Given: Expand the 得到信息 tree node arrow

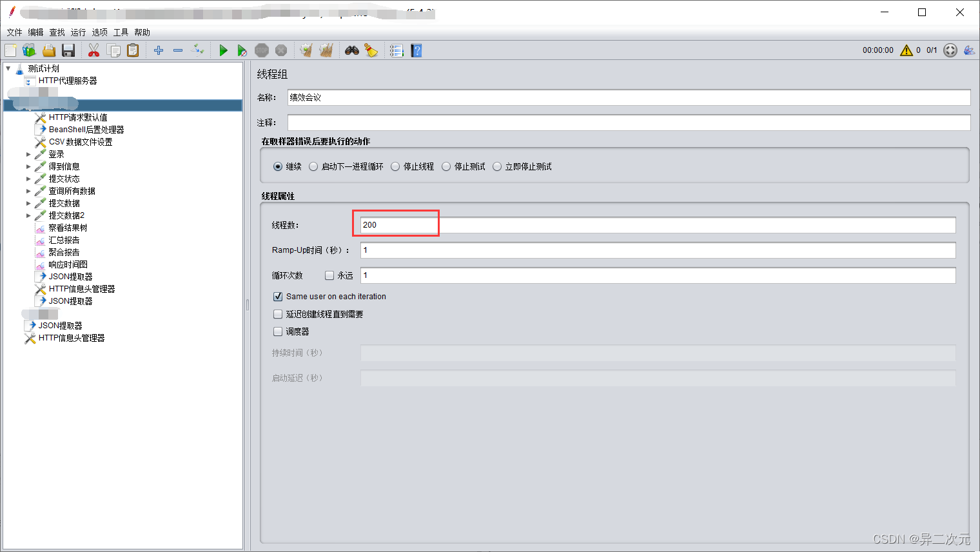Looking at the screenshot, I should click(x=28, y=166).
